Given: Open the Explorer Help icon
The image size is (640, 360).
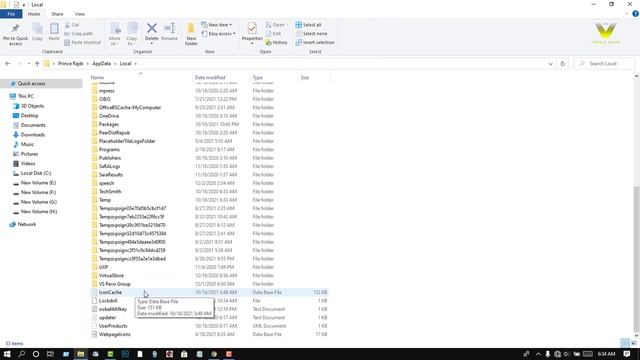Looking at the screenshot, I should coord(635,14).
